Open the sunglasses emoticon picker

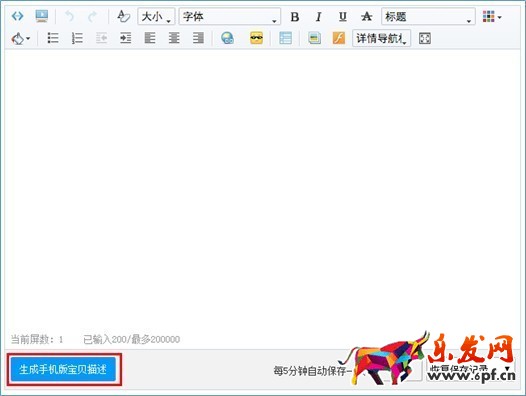[x=256, y=38]
